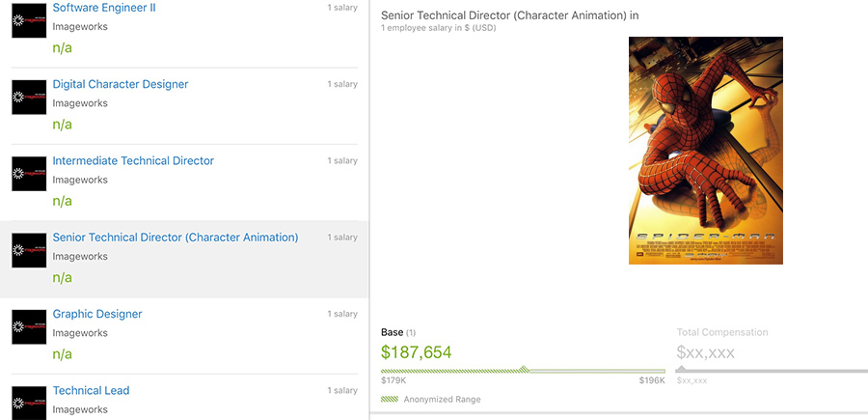Open Intermediate Technical Director link
Image resolution: width=868 pixels, height=420 pixels.
click(x=133, y=160)
